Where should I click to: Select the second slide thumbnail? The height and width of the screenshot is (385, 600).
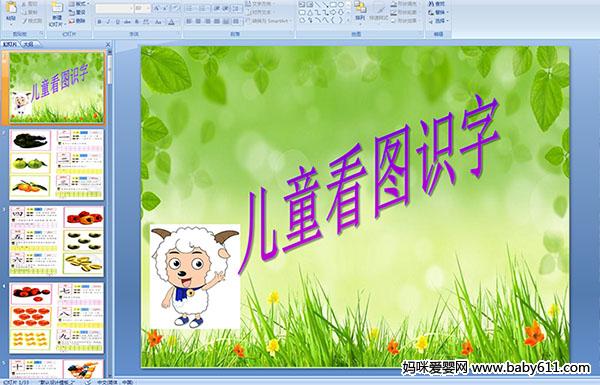[57, 165]
